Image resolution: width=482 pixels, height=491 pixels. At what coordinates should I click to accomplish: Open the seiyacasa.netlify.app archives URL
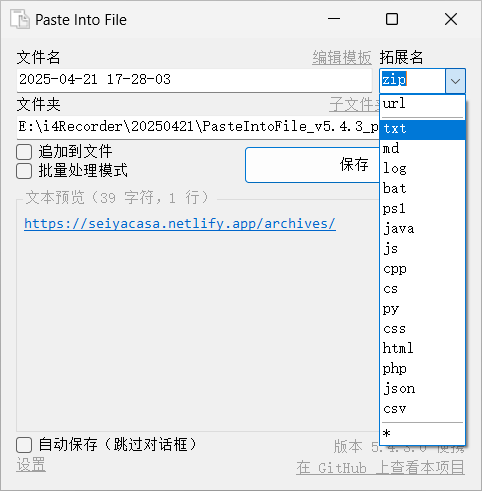(x=180, y=224)
